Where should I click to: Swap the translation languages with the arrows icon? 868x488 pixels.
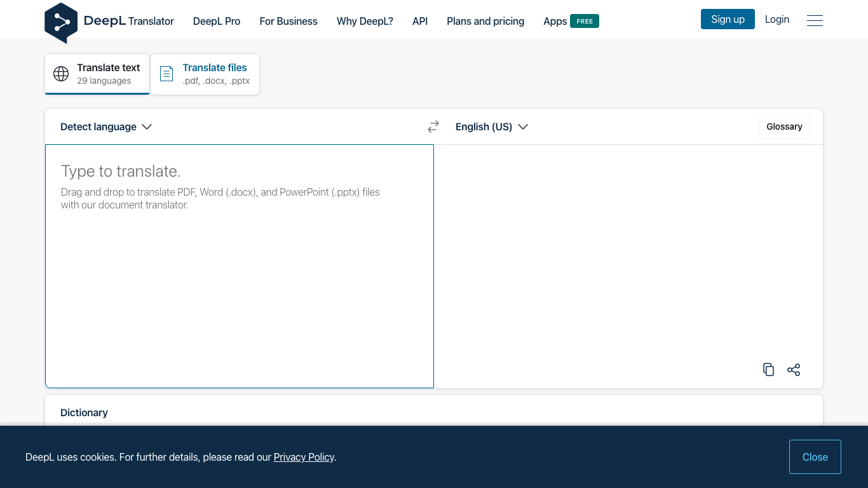click(433, 126)
